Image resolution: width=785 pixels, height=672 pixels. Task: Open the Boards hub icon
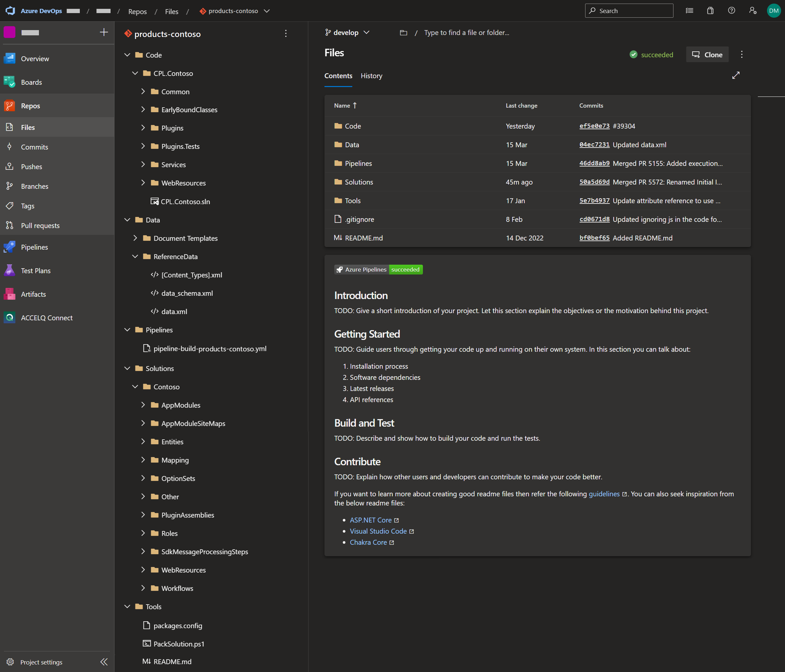(x=9, y=82)
